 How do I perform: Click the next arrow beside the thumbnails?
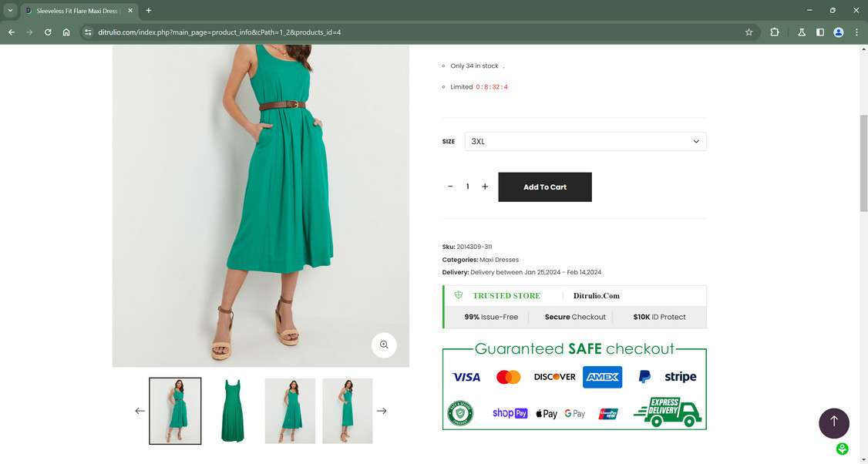pyautogui.click(x=382, y=411)
